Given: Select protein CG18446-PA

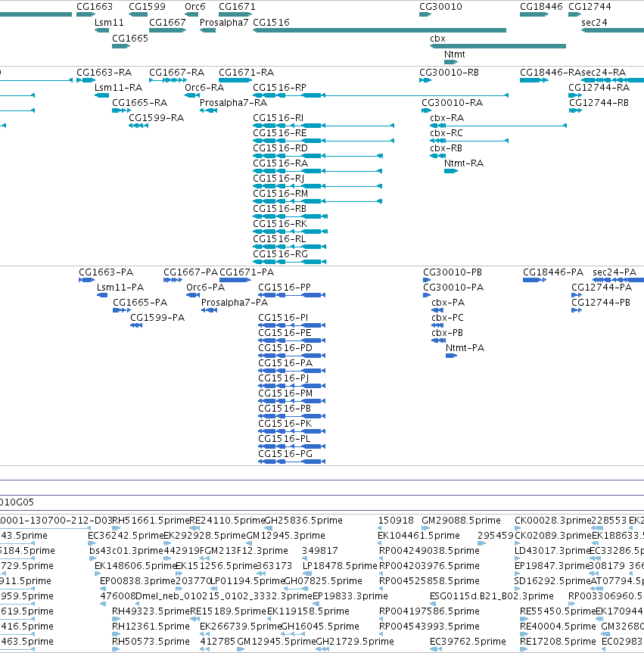Looking at the screenshot, I should [553, 272].
